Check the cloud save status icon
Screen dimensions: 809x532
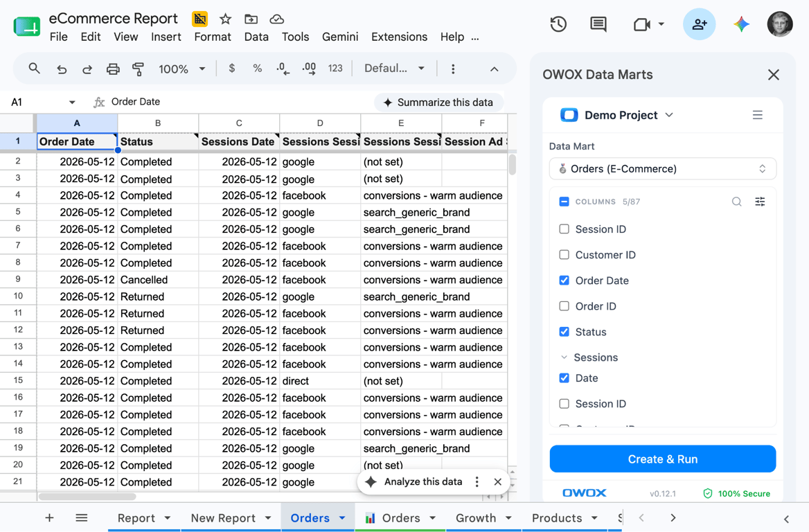pos(276,19)
